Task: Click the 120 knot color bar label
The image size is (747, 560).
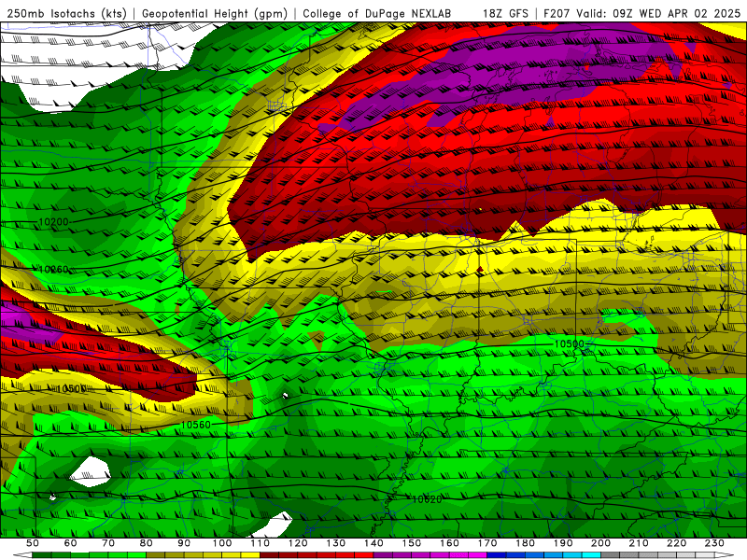Action: (298, 543)
